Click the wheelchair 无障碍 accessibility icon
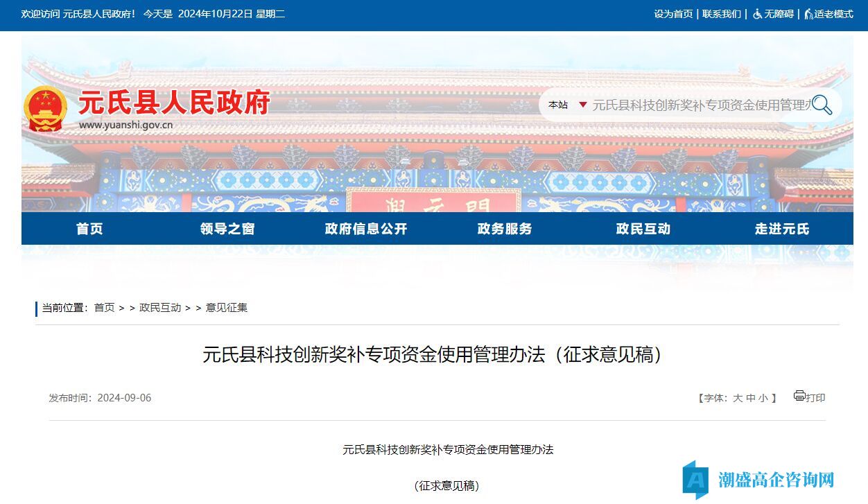868x504 pixels. (x=757, y=14)
